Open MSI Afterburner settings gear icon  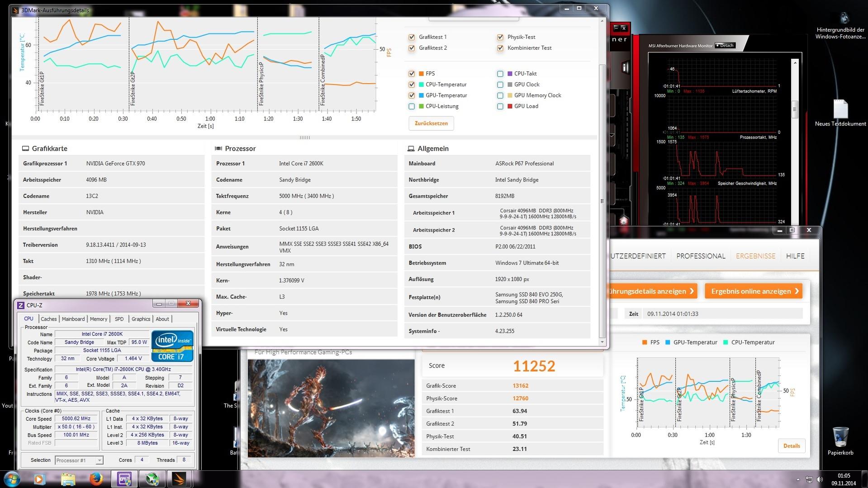(624, 221)
